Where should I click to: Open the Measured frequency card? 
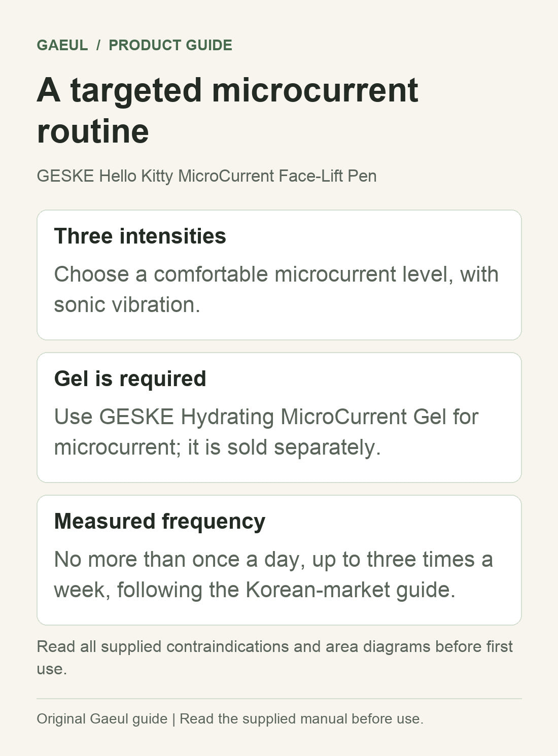(279, 560)
